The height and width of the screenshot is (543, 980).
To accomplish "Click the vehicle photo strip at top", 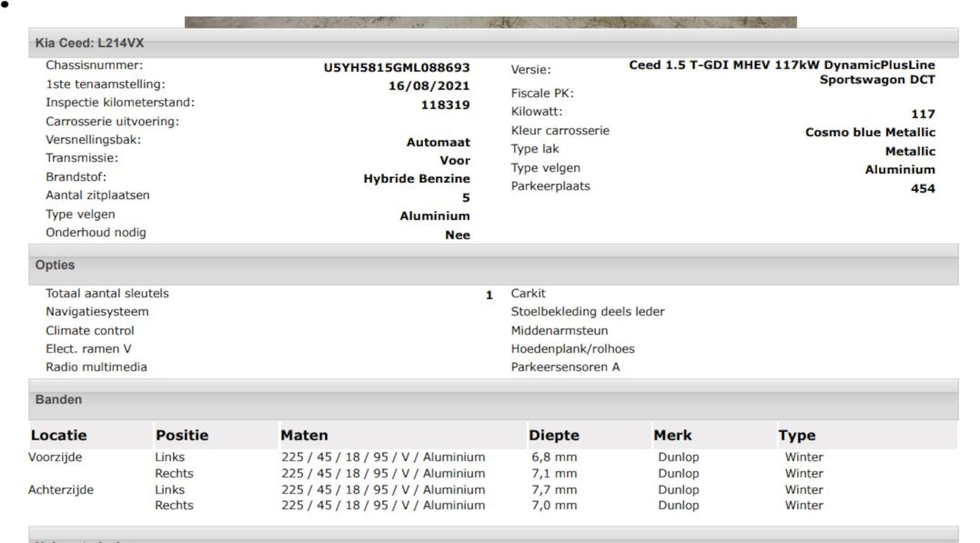I will coord(490,22).
